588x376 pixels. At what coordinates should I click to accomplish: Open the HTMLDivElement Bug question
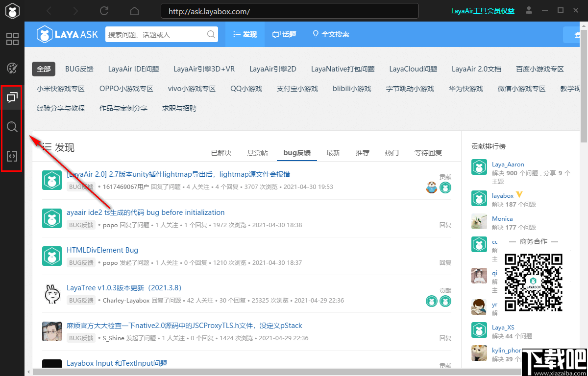(102, 250)
